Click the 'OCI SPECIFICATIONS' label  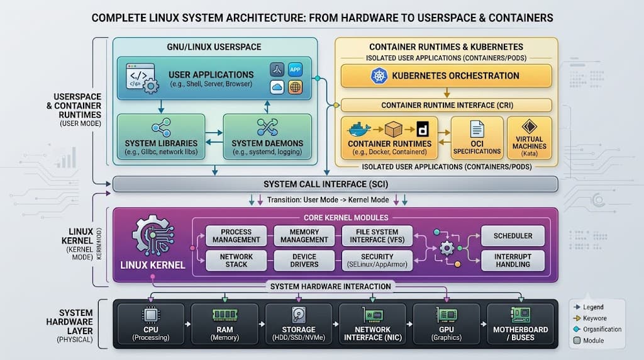click(477, 147)
